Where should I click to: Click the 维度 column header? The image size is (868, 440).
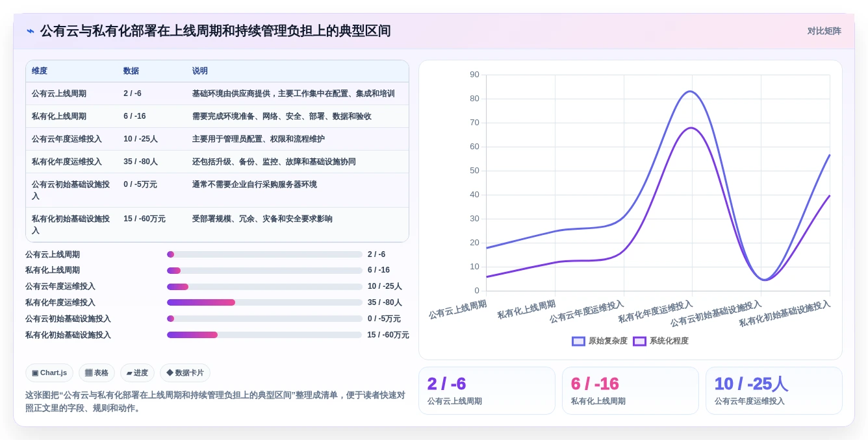pos(40,71)
